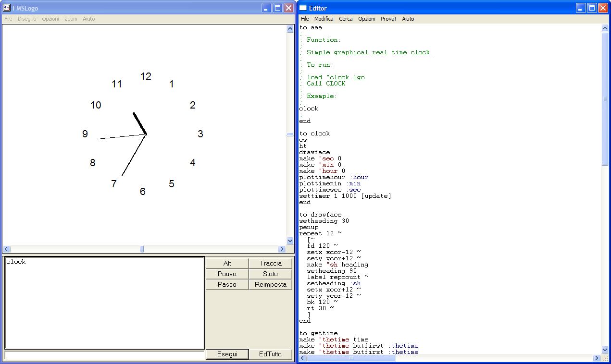Open File menu in Editor window

(305, 19)
